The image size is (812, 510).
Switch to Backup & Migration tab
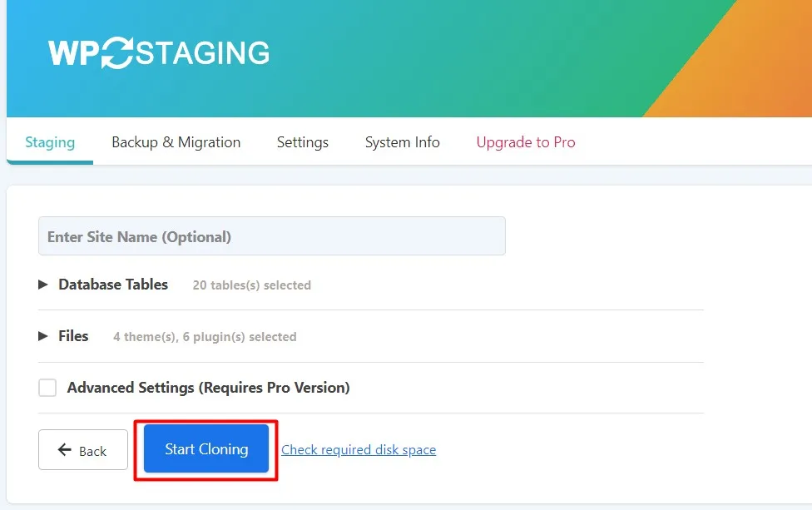pyautogui.click(x=176, y=142)
